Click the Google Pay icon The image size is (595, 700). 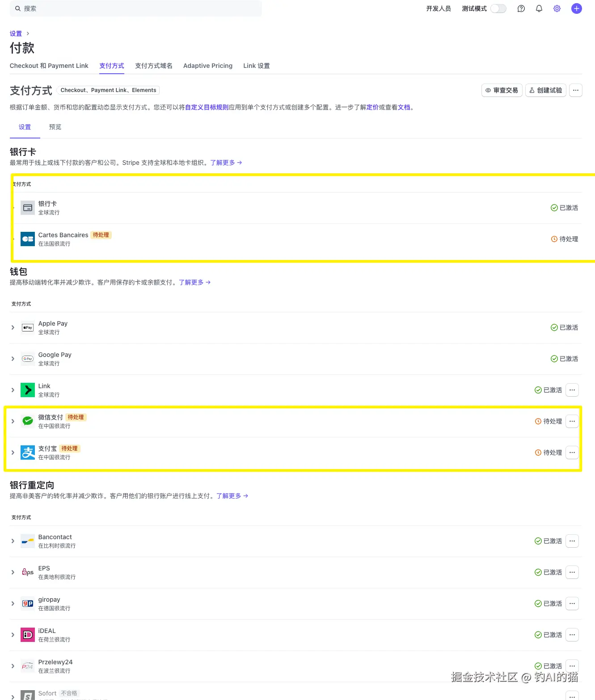click(x=27, y=359)
